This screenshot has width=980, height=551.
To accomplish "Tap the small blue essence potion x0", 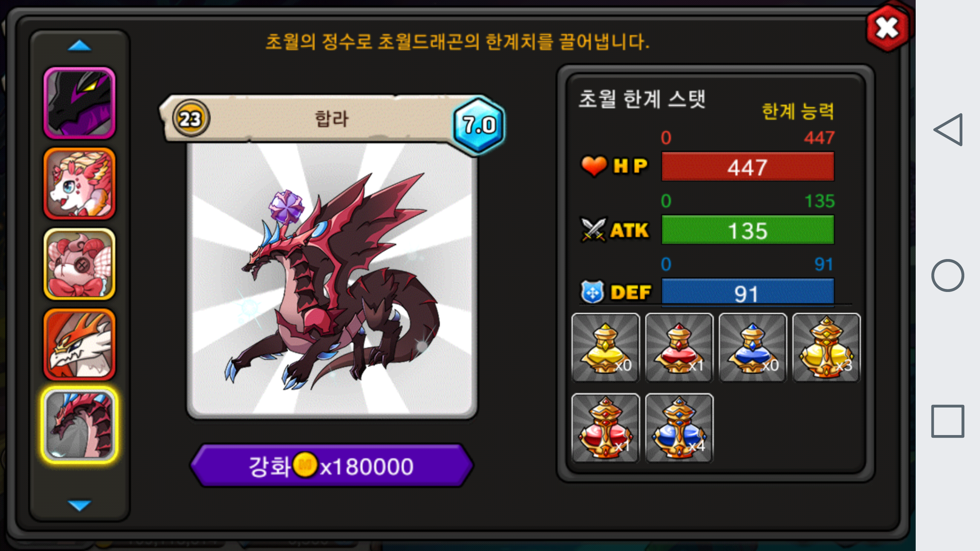I will tap(753, 347).
